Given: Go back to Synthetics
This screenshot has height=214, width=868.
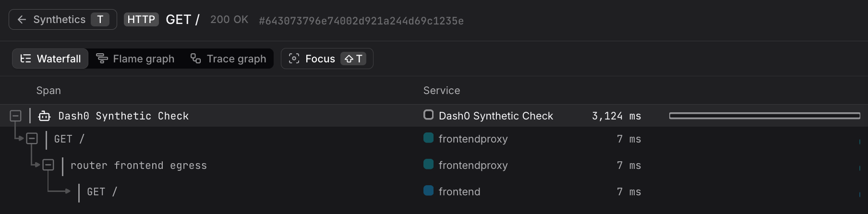Looking at the screenshot, I should coord(63,20).
